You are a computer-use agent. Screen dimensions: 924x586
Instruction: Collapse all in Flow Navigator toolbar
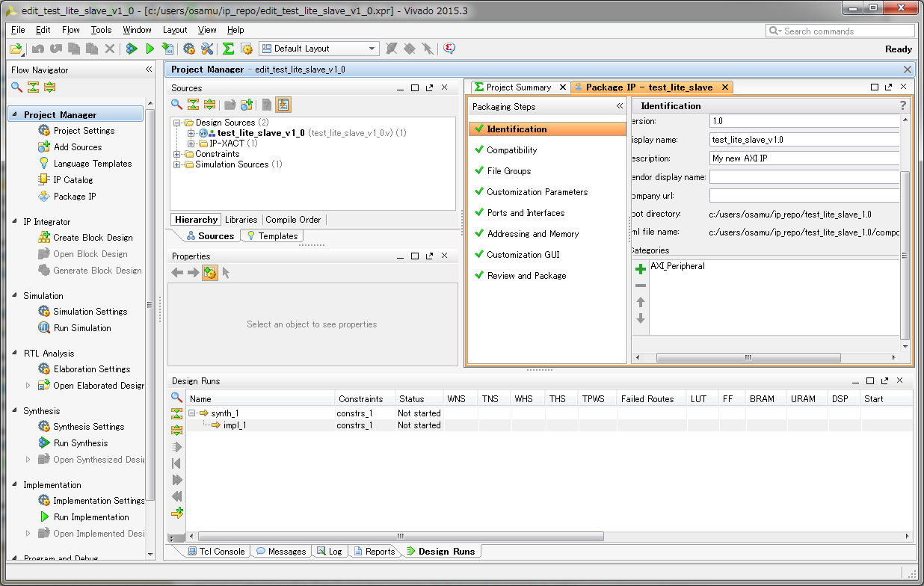tap(33, 87)
